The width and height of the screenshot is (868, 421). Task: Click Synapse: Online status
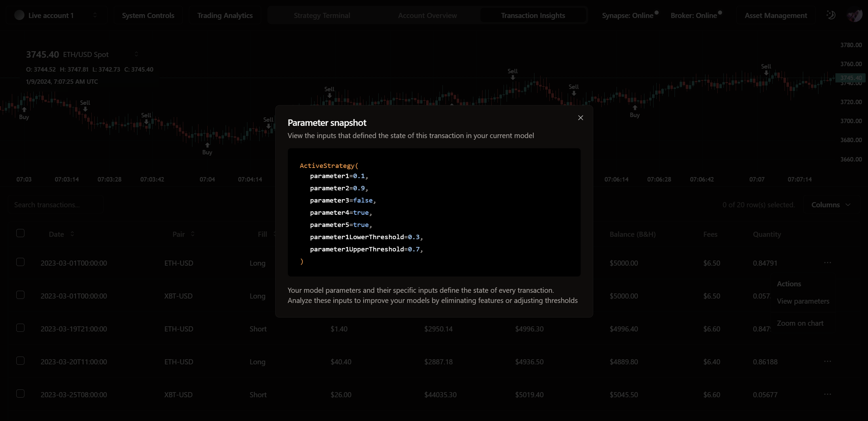click(x=630, y=15)
